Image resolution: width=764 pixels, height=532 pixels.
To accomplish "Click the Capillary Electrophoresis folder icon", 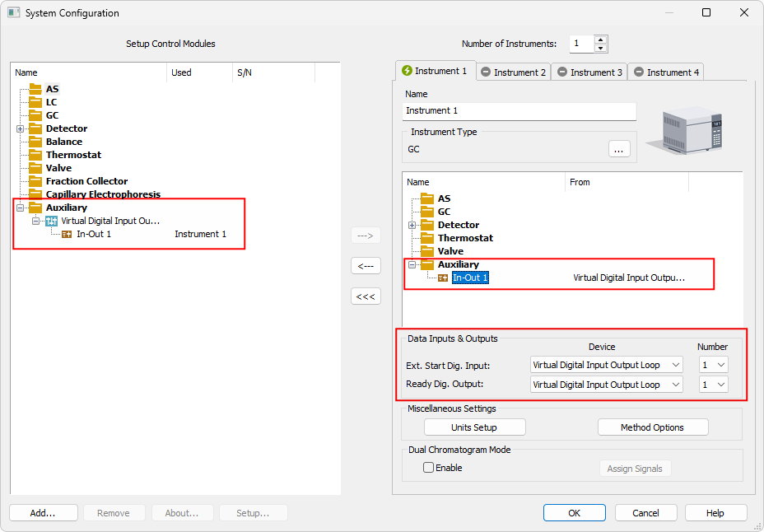I will pyautogui.click(x=35, y=194).
